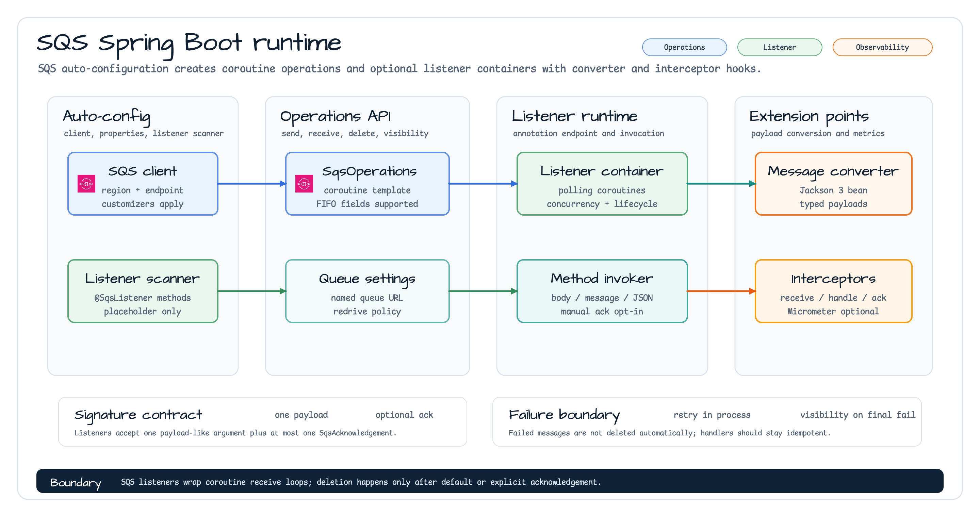This screenshot has width=980, height=517.
Task: Click 'send, receive, delete, visibility' caption
Action: coord(355,133)
